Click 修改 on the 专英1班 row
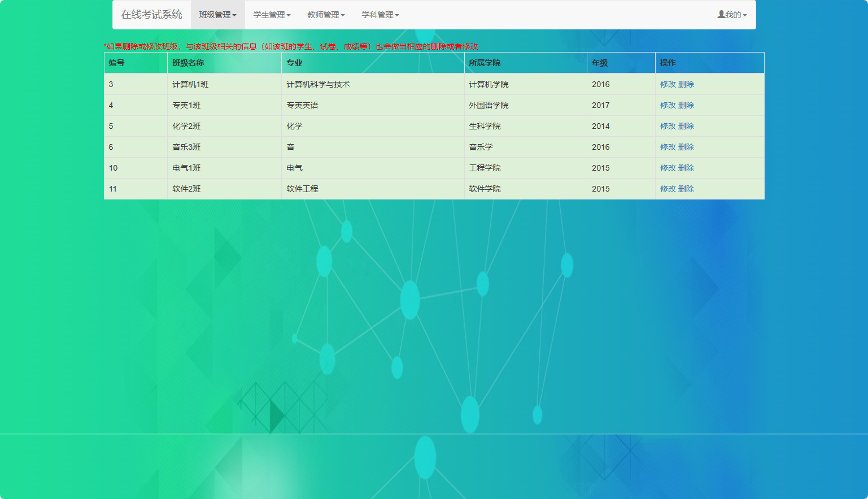Viewport: 868px width, 499px height. coord(666,105)
